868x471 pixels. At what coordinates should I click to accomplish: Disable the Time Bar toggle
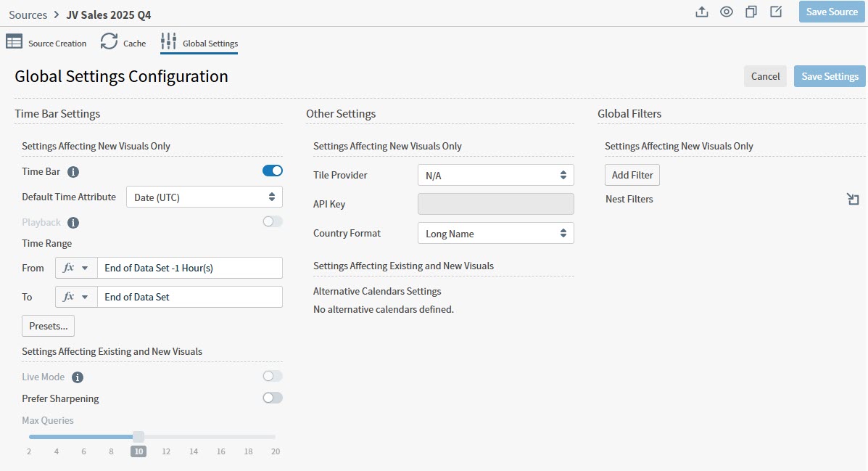click(273, 170)
